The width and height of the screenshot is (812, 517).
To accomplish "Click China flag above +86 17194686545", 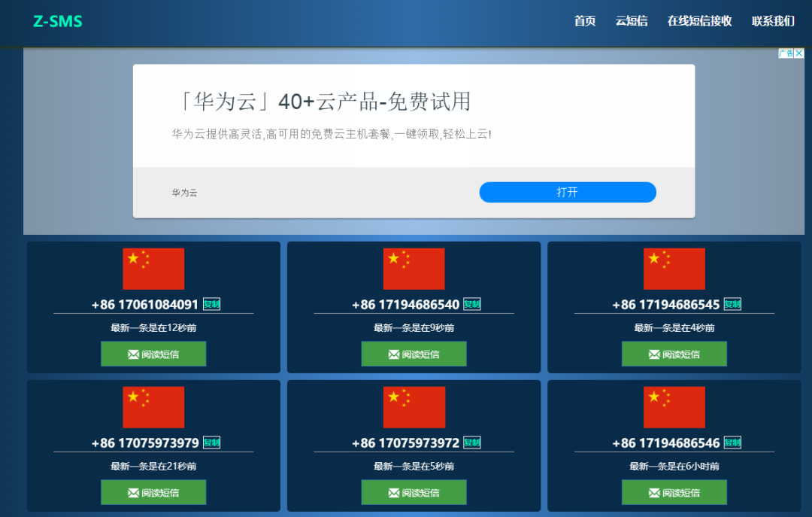I will click(x=674, y=269).
